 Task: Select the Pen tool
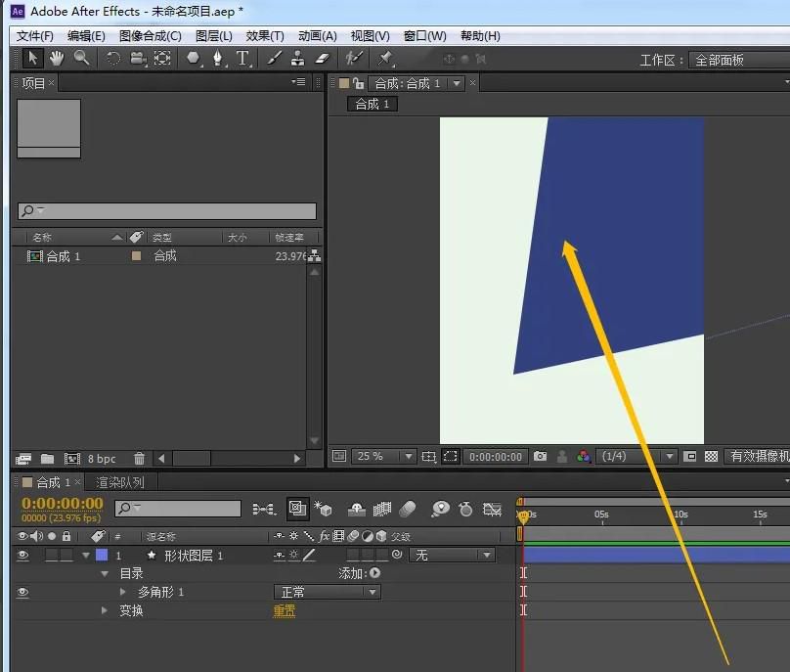point(218,59)
